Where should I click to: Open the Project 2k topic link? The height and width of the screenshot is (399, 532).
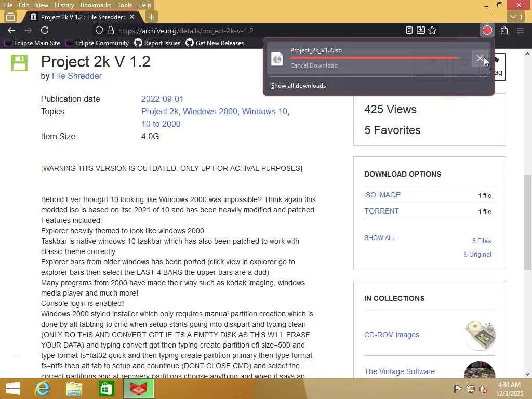pyautogui.click(x=159, y=111)
